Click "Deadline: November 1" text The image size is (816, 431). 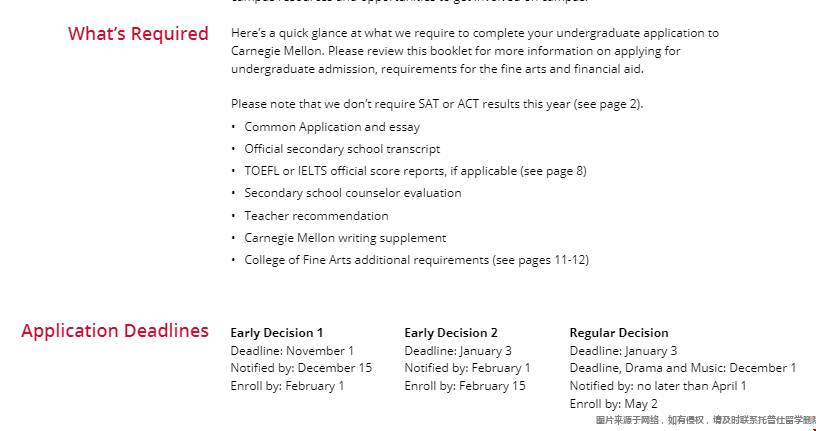click(x=292, y=351)
